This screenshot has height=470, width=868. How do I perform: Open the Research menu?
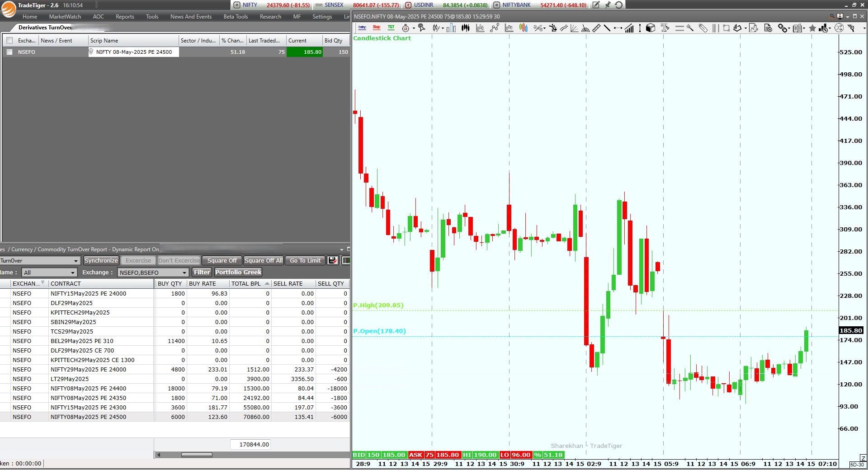pos(270,17)
